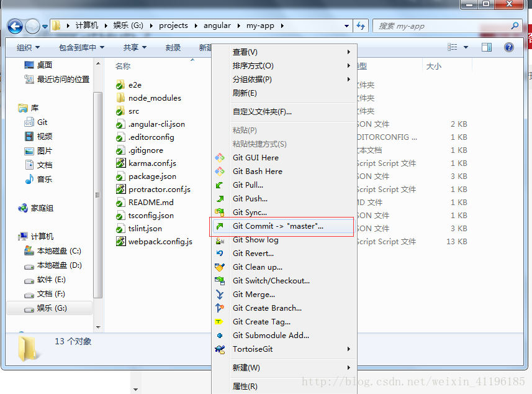The width and height of the screenshot is (532, 394).
Task: Click the webpack.config.js file icon
Action: click(121, 242)
